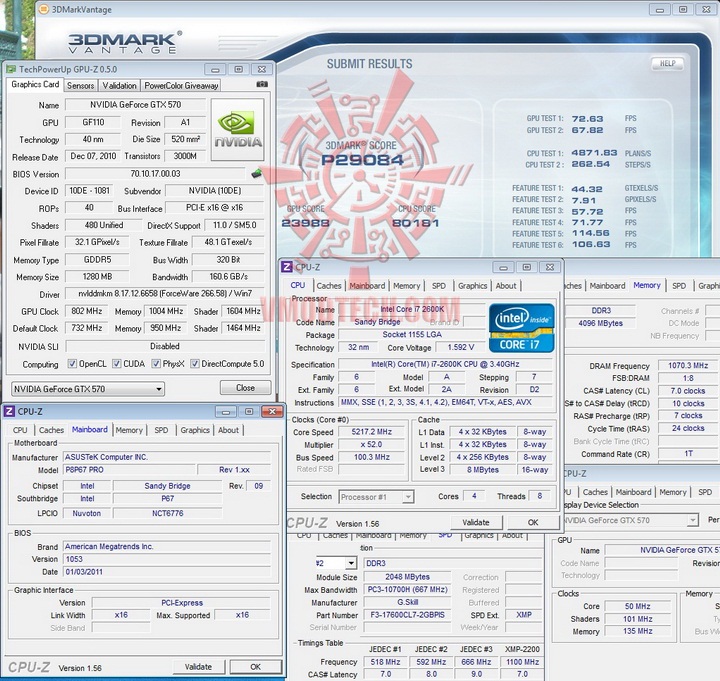
Task: Toggle the PhysX checkbox in GPU-Z
Action: point(156,364)
